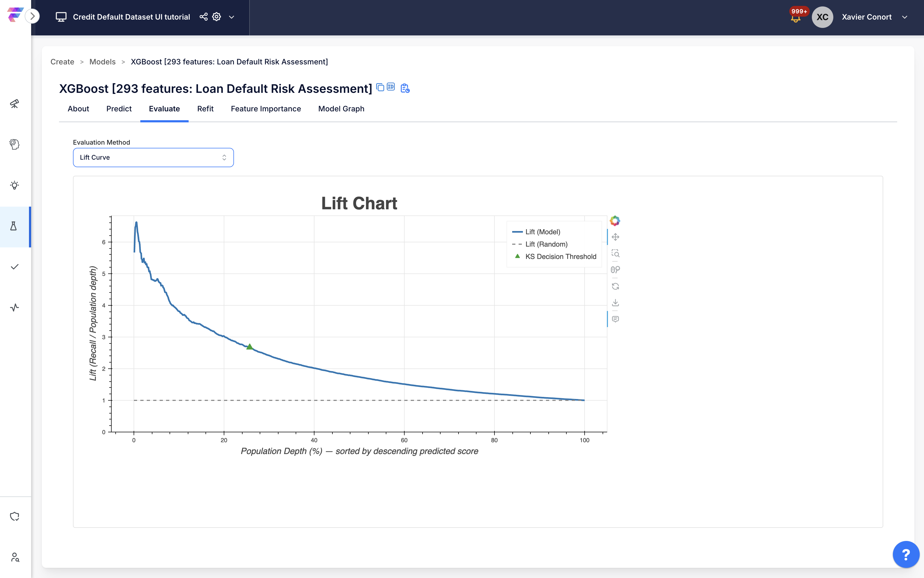Viewport: 924px width, 578px height.
Task: Expand the Xavier Conort user menu
Action: click(x=904, y=17)
